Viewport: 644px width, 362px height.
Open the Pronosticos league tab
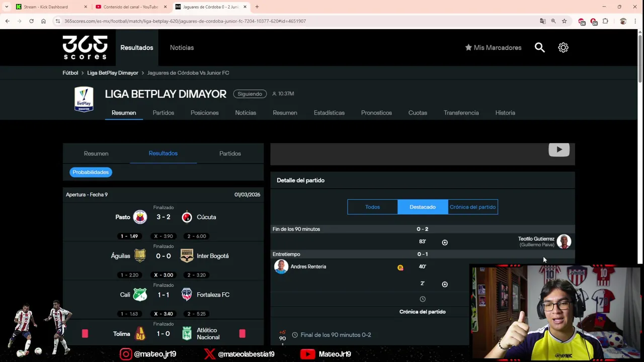point(376,113)
